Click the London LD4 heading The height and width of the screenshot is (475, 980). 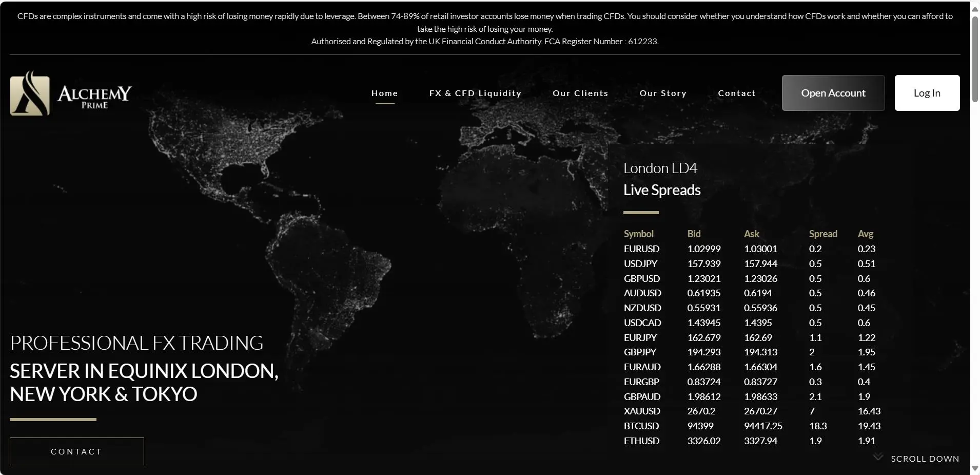tap(660, 168)
